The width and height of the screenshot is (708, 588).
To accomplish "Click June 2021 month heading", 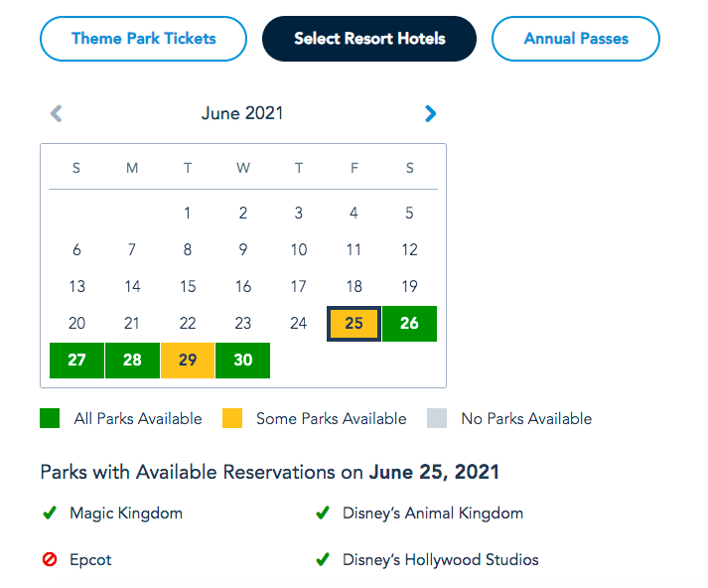I will coord(242,113).
